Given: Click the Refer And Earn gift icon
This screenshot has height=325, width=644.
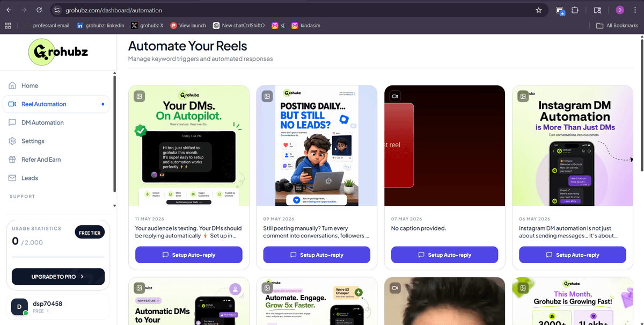Looking at the screenshot, I should point(12,160).
